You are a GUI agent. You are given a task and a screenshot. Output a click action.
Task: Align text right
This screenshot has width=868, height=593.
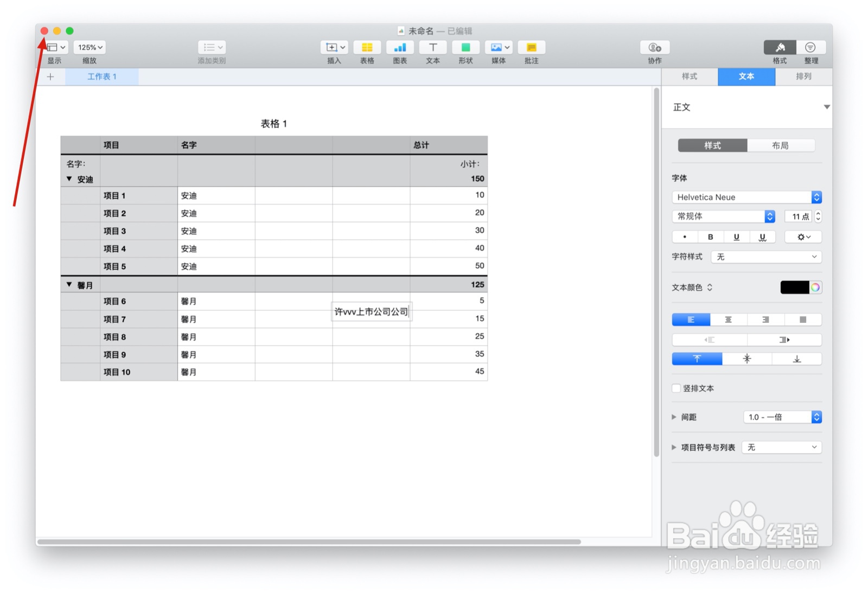click(x=765, y=320)
